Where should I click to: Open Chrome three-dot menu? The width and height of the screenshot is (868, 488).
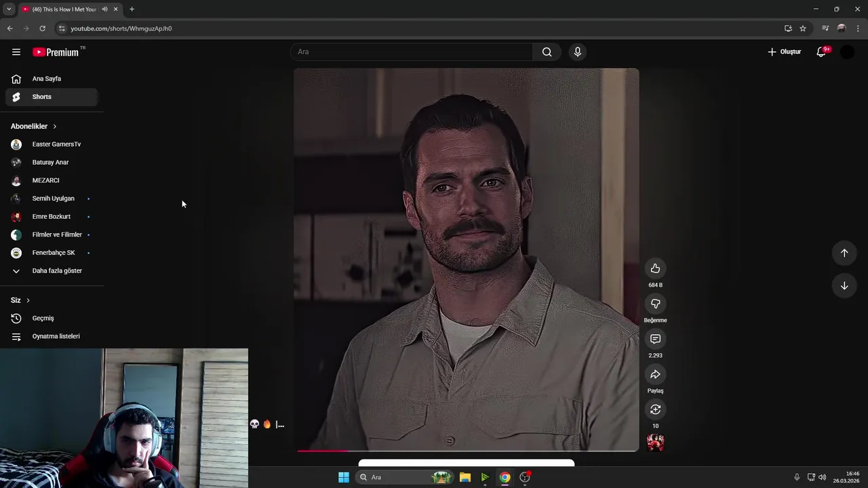[x=859, y=28]
